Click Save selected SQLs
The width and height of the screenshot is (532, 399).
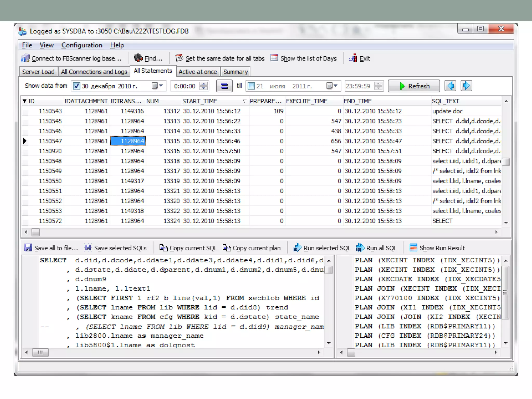click(x=116, y=248)
